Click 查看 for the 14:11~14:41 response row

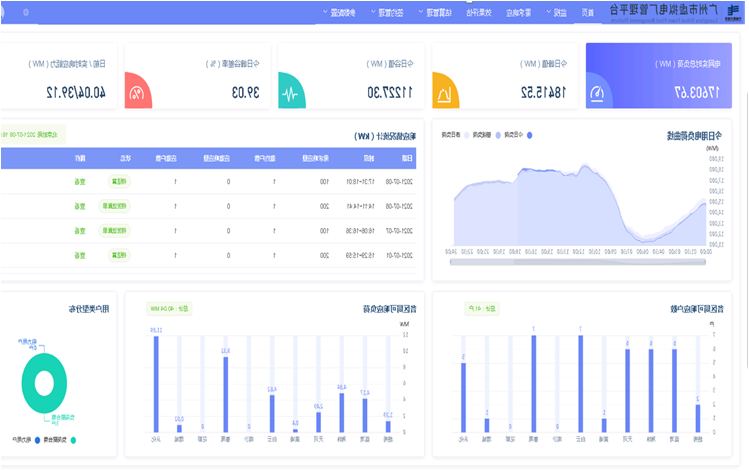pyautogui.click(x=80, y=206)
